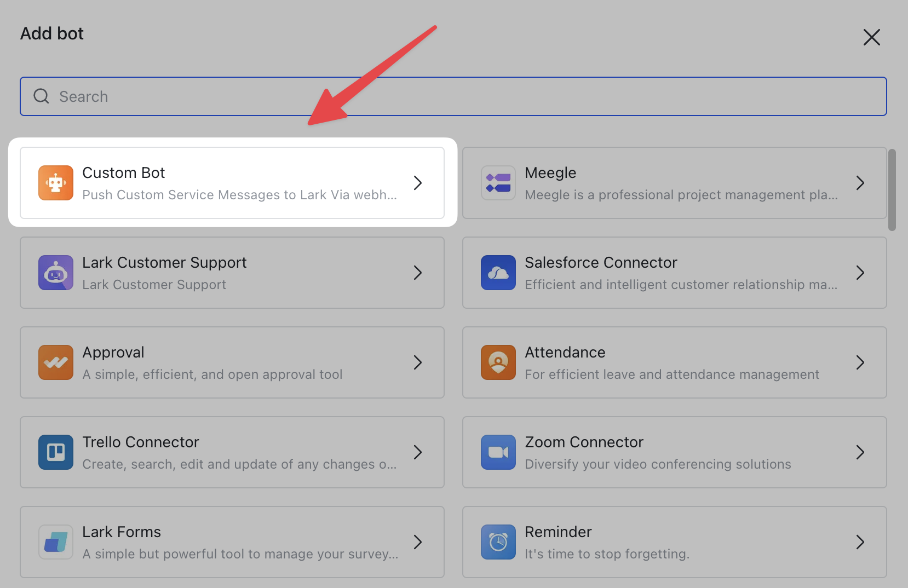Expand the Custom Bot chevron arrow
The height and width of the screenshot is (588, 908).
point(418,183)
